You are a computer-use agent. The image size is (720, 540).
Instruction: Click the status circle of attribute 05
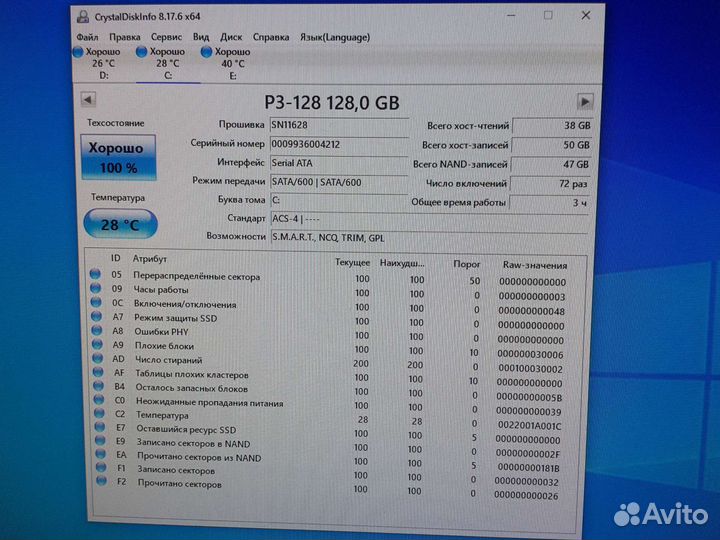95,274
